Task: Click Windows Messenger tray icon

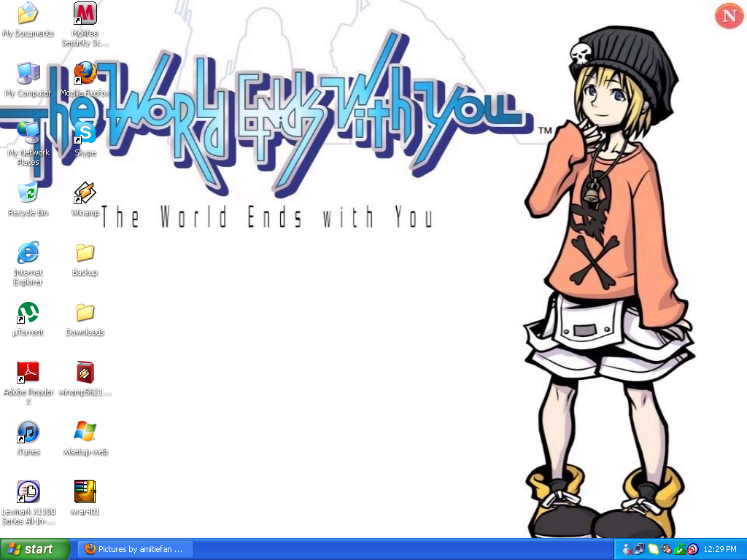Action: (627, 550)
